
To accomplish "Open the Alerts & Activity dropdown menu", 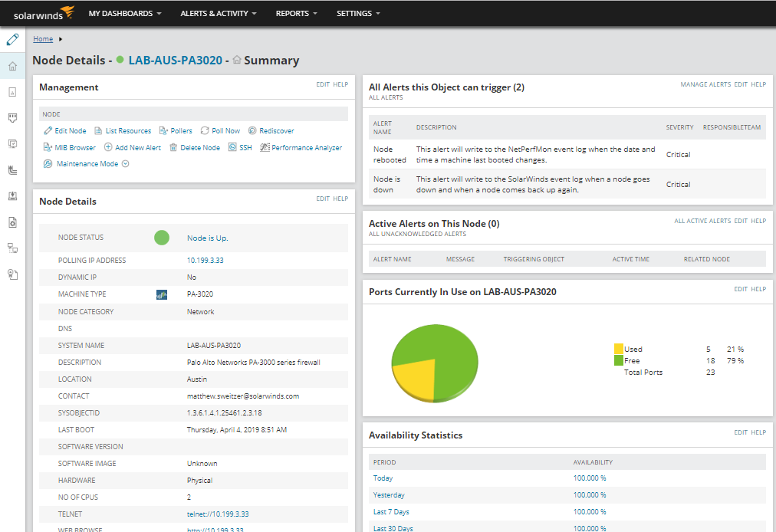I will click(219, 13).
